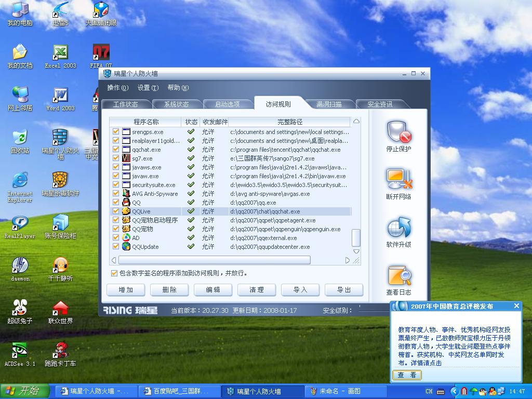Click the horizontal scrollbar right arrow

[x=348, y=260]
